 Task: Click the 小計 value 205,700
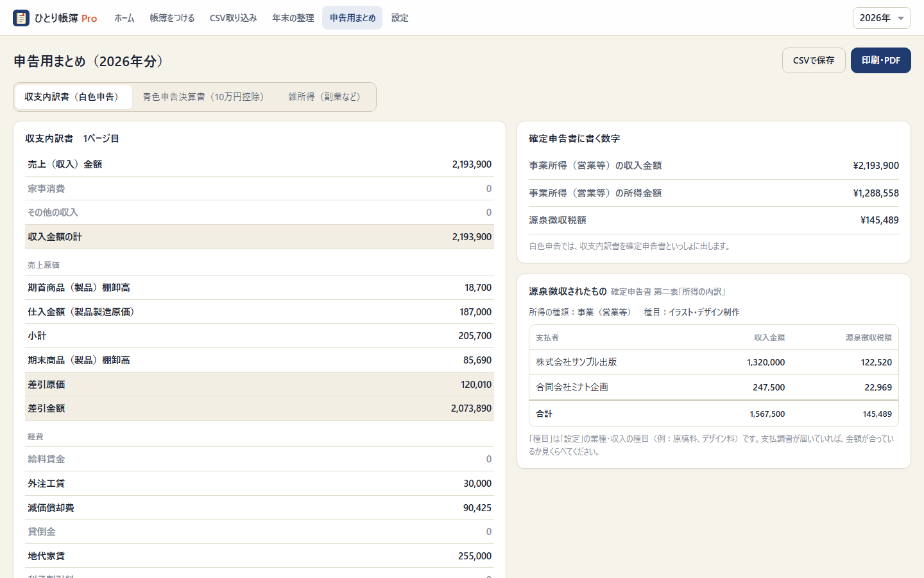coord(475,336)
